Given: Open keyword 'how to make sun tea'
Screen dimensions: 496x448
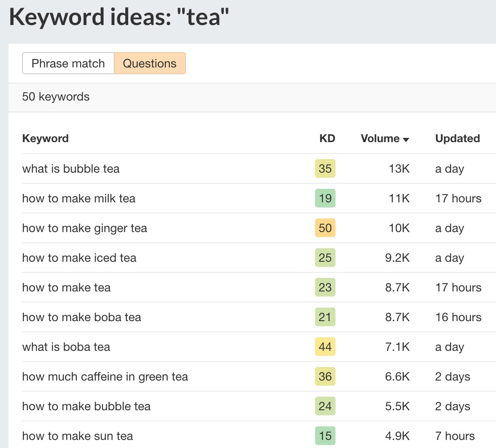Looking at the screenshot, I should (77, 436).
